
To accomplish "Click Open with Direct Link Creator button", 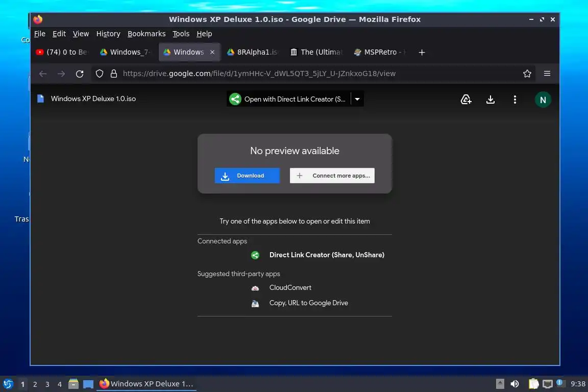I will pyautogui.click(x=289, y=99).
